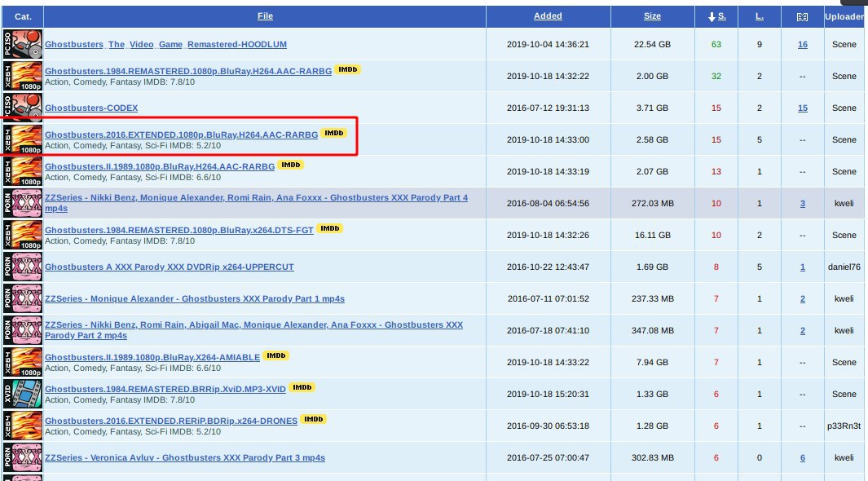
Task: Click category icon for Ghostbusters.II.1989 AMIABLE row
Action: (23, 362)
